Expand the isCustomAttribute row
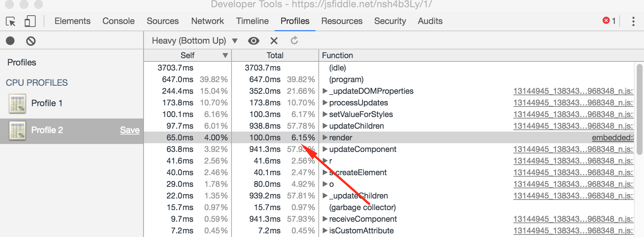644x237 pixels. tap(325, 230)
